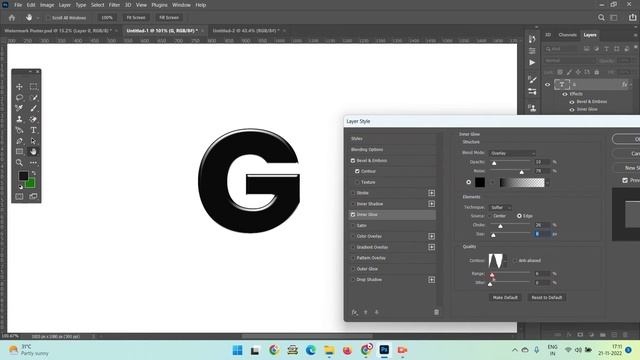Open the Actions play-icon panel
This screenshot has width=640, height=360.
click(x=532, y=62)
